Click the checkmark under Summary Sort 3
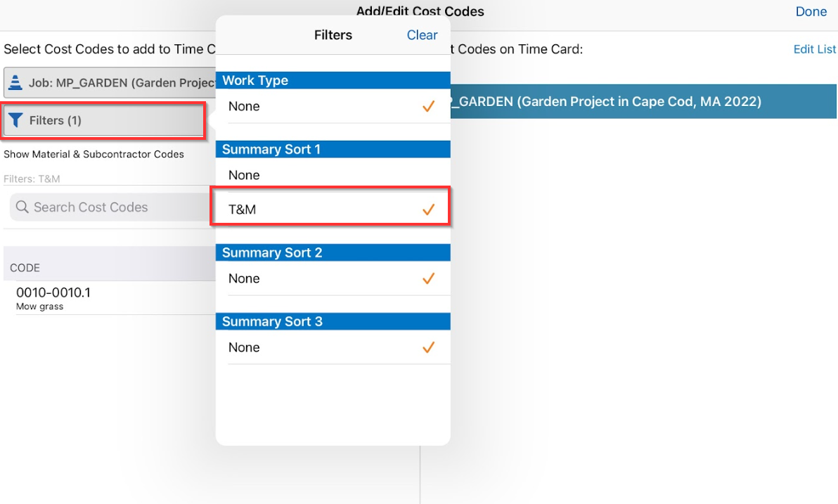 pyautogui.click(x=428, y=347)
